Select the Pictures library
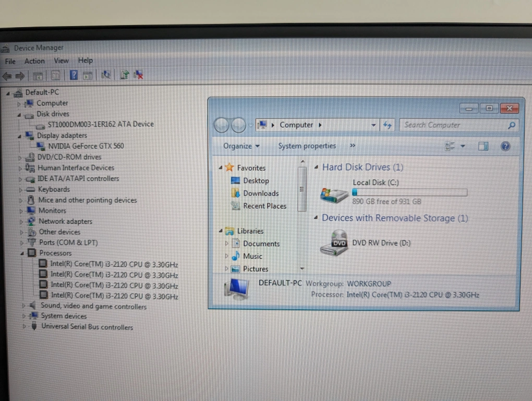The image size is (532, 401). point(256,269)
